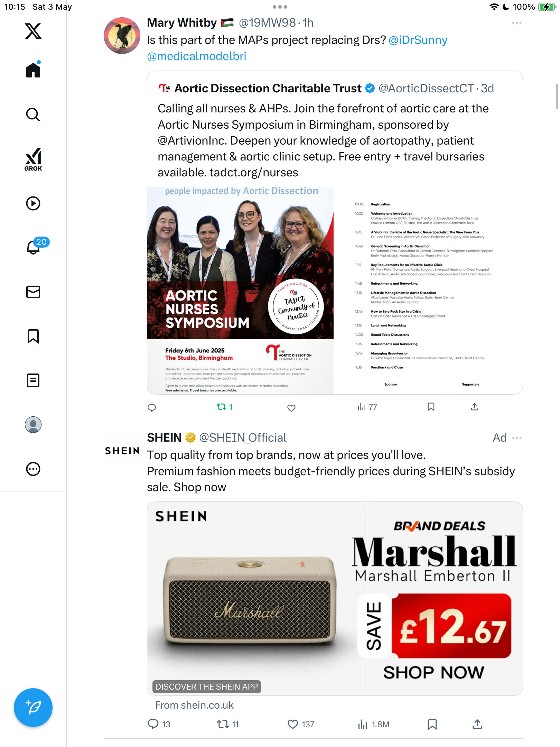
Task: Open the X logo home item
Action: (x=33, y=31)
